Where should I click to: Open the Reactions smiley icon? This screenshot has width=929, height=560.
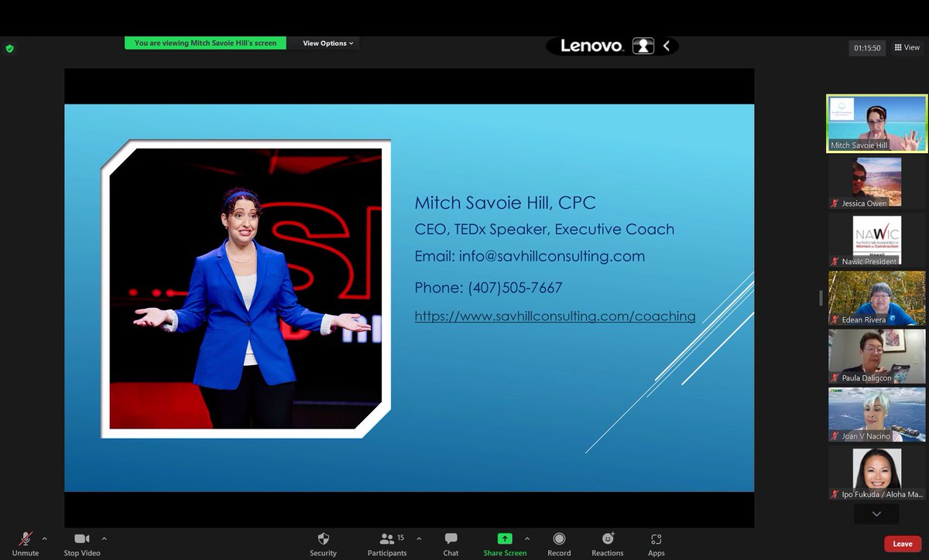pos(608,538)
